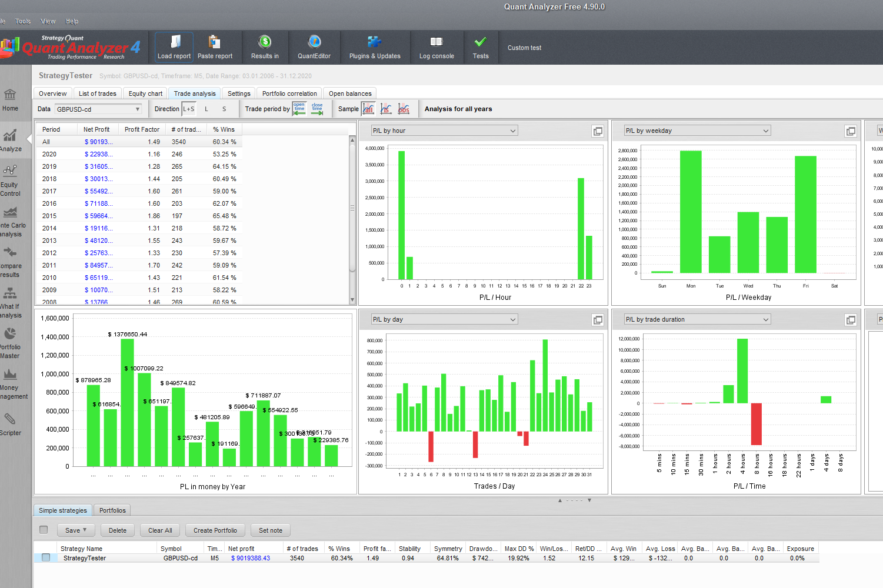Open Equity Control in the sidebar
Image resolution: width=883 pixels, height=588 pixels.
click(10, 179)
